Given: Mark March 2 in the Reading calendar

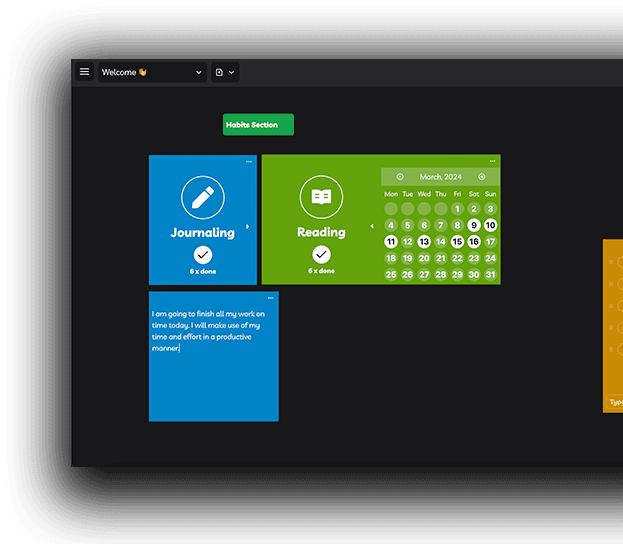Looking at the screenshot, I should (474, 209).
